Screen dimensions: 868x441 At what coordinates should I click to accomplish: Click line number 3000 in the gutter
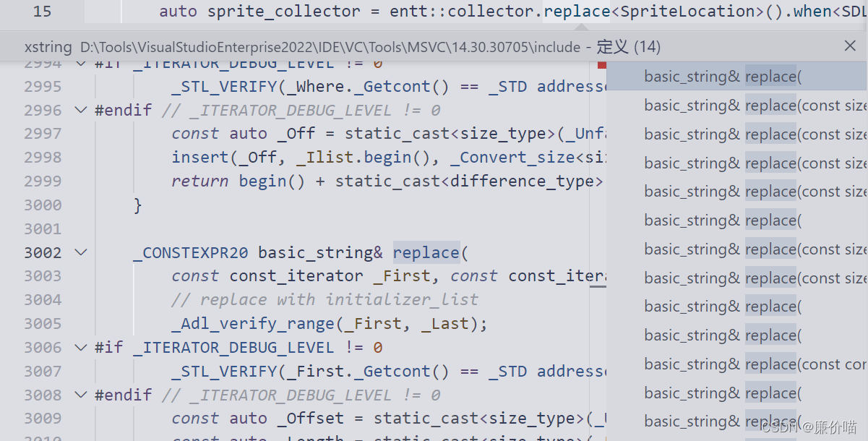43,205
